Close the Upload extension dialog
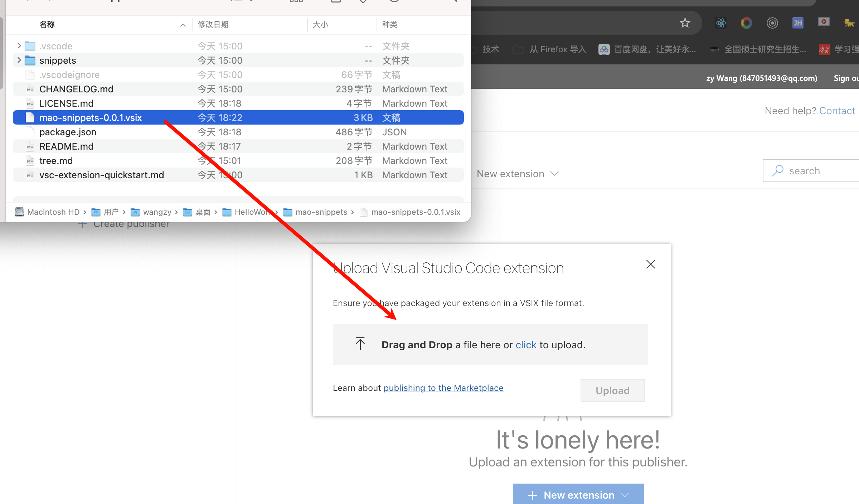Screen dimensions: 859x504 click(x=650, y=264)
